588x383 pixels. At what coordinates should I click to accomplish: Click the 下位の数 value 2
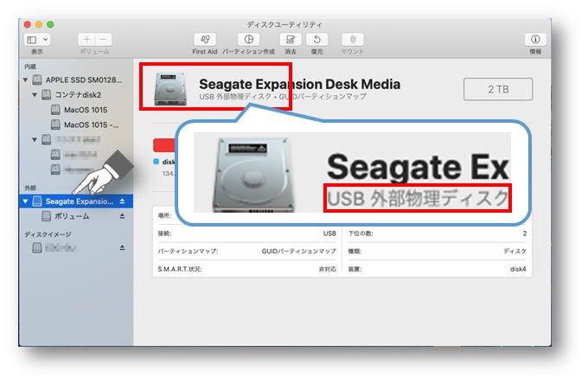tap(525, 233)
